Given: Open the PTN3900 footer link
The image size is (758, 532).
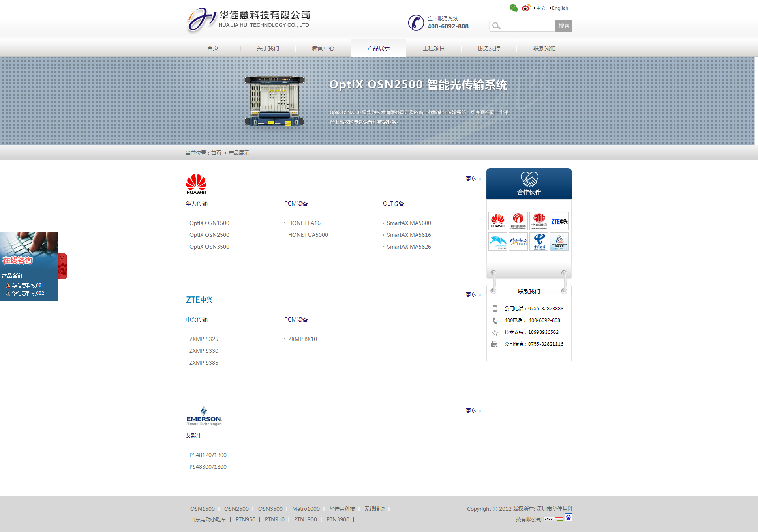Looking at the screenshot, I should click(x=338, y=519).
